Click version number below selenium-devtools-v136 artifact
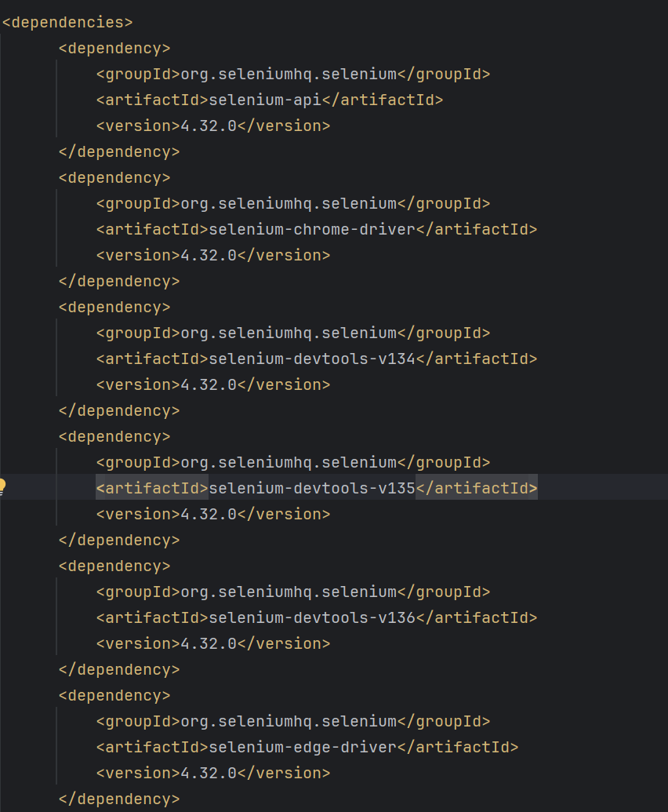The width and height of the screenshot is (668, 812). click(x=209, y=643)
